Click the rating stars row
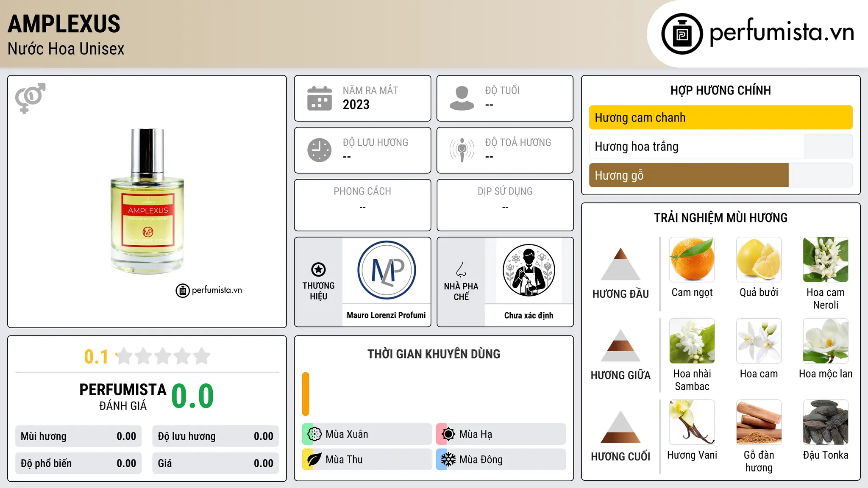The height and width of the screenshot is (488, 868). click(x=163, y=356)
